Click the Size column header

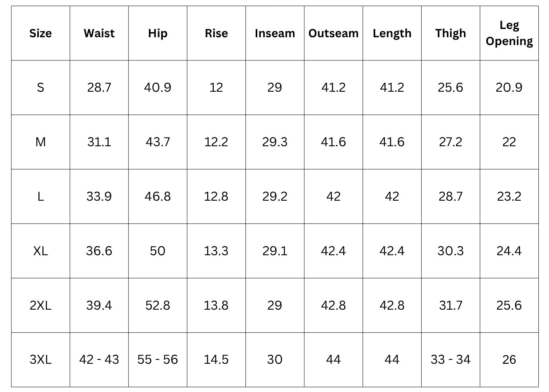pos(40,33)
